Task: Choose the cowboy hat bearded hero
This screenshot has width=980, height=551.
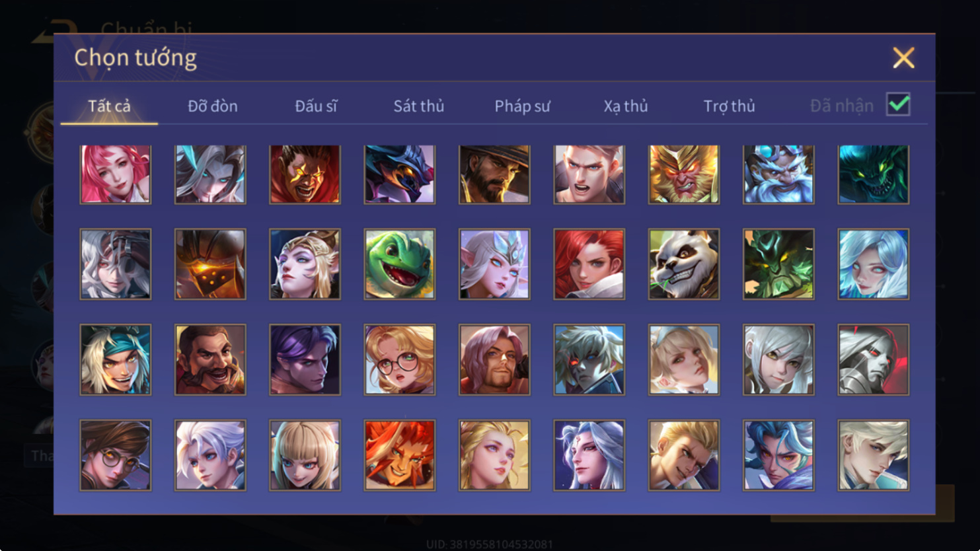Action: coord(494,174)
